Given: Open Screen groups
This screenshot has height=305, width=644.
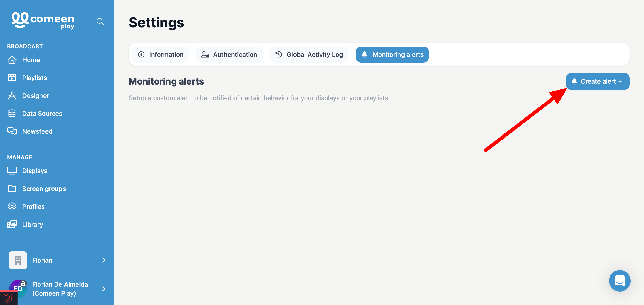Looking at the screenshot, I should tap(44, 189).
